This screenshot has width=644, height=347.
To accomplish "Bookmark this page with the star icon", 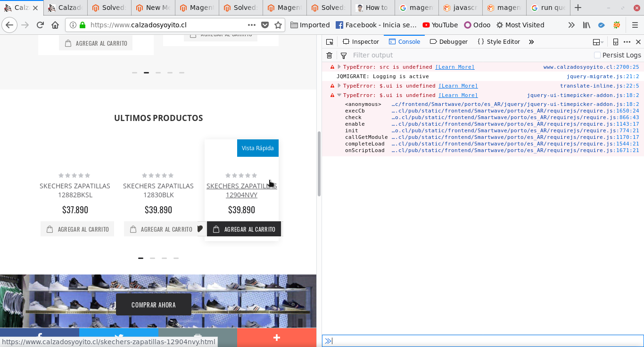I will (278, 25).
